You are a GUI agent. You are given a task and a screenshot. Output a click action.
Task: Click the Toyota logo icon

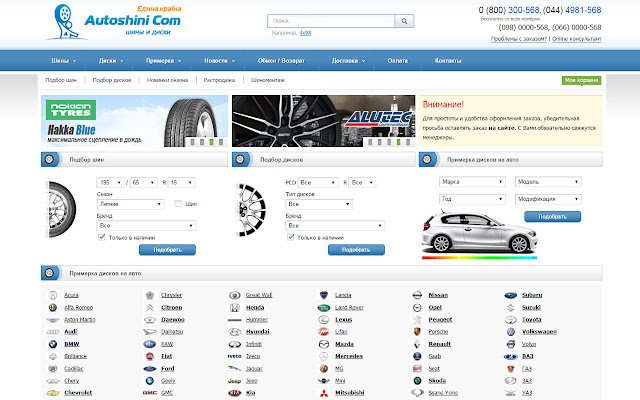pyautogui.click(x=511, y=320)
